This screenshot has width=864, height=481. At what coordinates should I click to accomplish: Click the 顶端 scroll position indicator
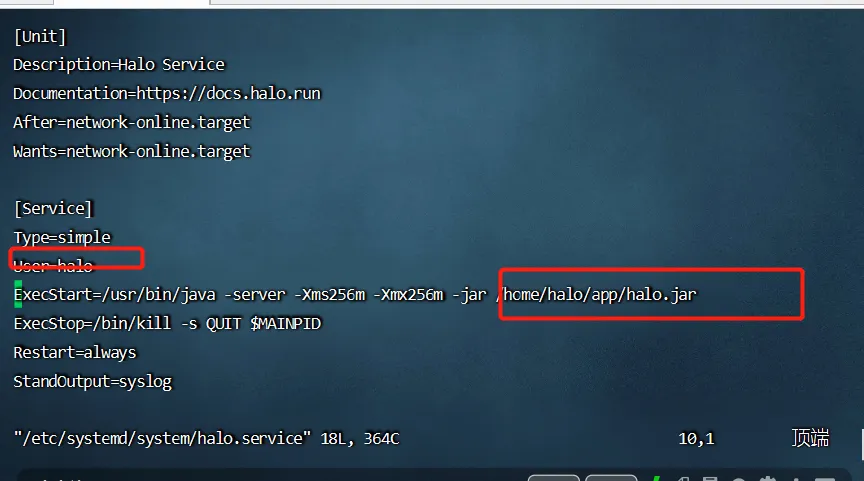(811, 438)
